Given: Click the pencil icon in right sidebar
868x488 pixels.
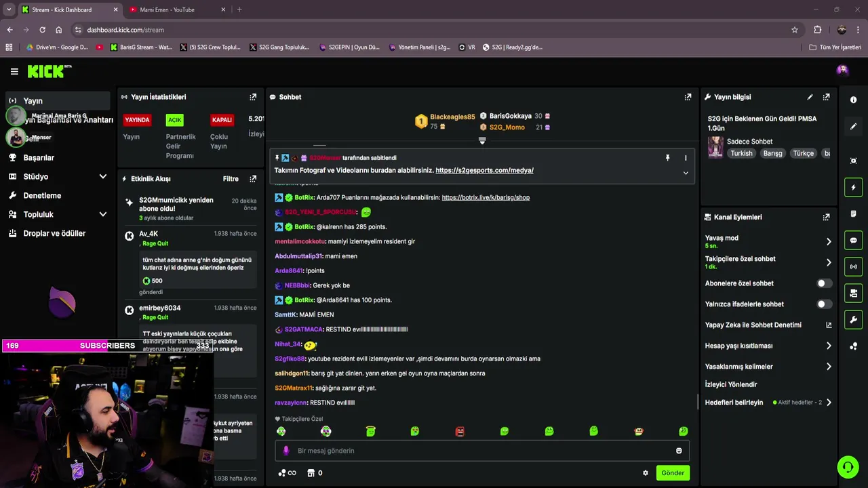Looking at the screenshot, I should pos(854,127).
